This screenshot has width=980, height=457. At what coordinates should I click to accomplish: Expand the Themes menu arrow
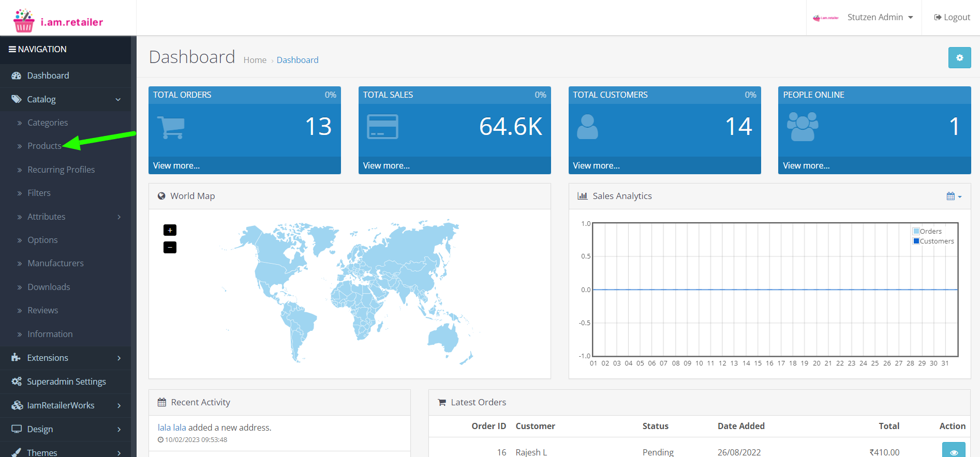click(x=119, y=453)
